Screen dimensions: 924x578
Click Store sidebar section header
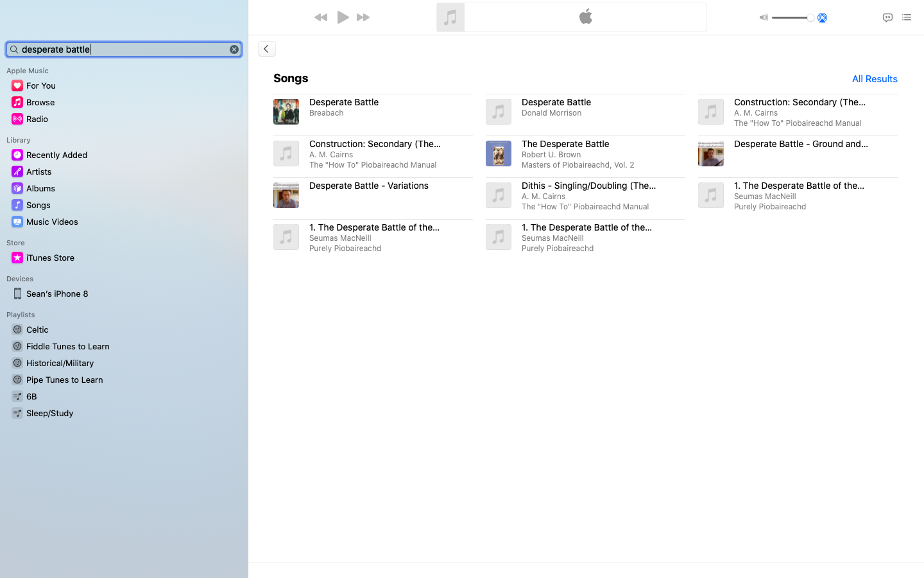tap(15, 243)
